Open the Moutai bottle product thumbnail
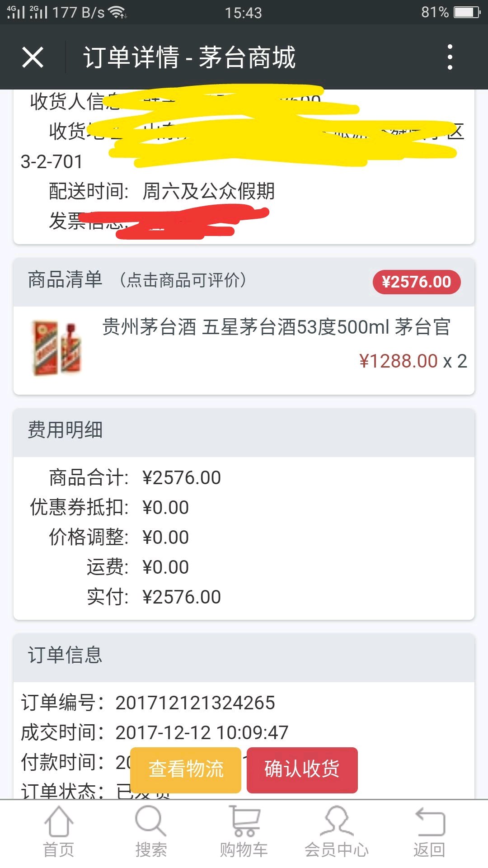The image size is (488, 868). (x=57, y=347)
